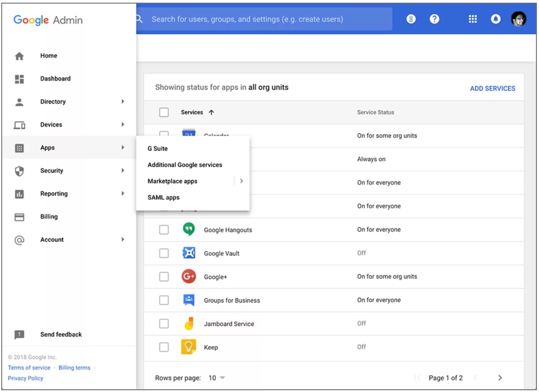Click the Devices icon in sidebar
The image size is (539, 392).
(x=19, y=125)
